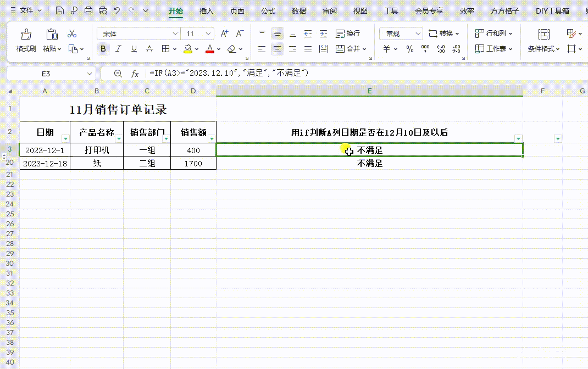Screen dimensions: 588x369
Task: Click the currency ¥ format icon
Action: point(387,49)
